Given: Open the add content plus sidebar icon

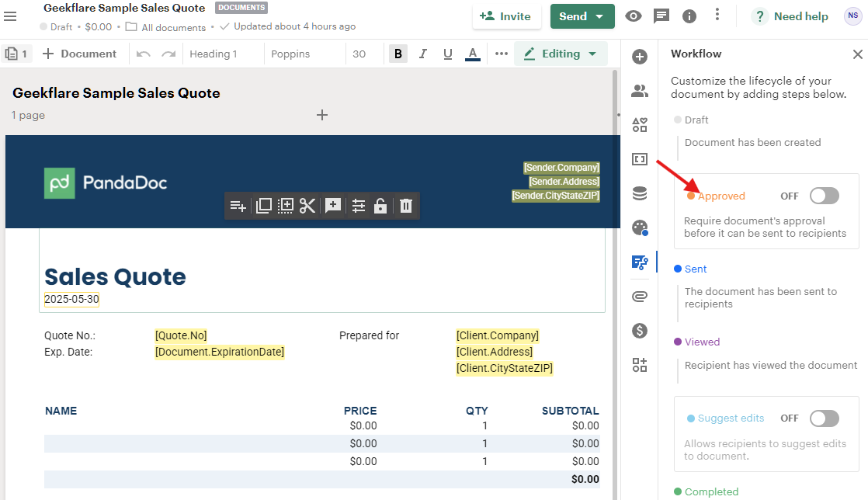Looking at the screenshot, I should click(x=640, y=57).
